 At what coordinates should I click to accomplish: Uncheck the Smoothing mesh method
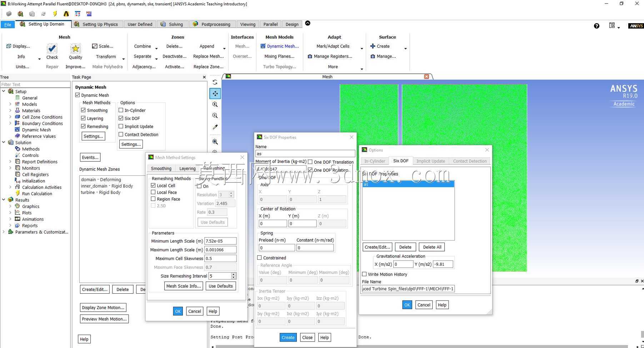[83, 110]
